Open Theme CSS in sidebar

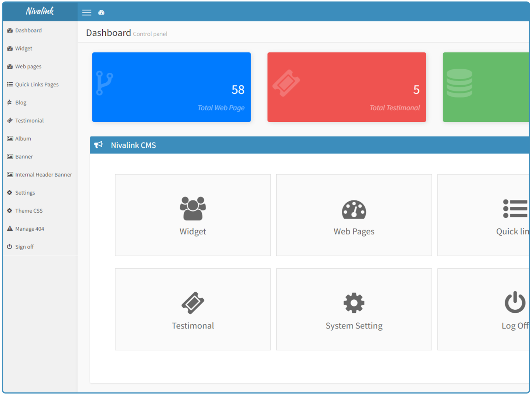[29, 211]
